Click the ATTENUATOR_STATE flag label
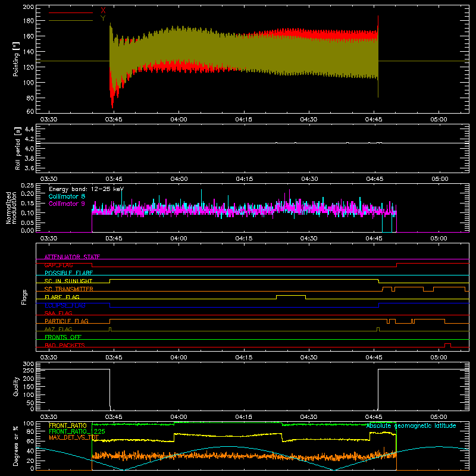The image size is (476, 476). [x=72, y=257]
